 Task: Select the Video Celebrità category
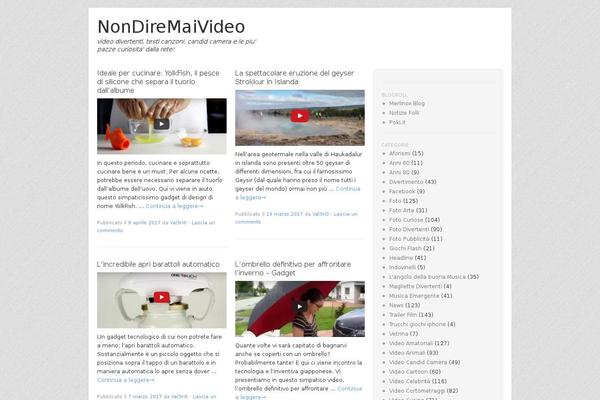coord(409,381)
